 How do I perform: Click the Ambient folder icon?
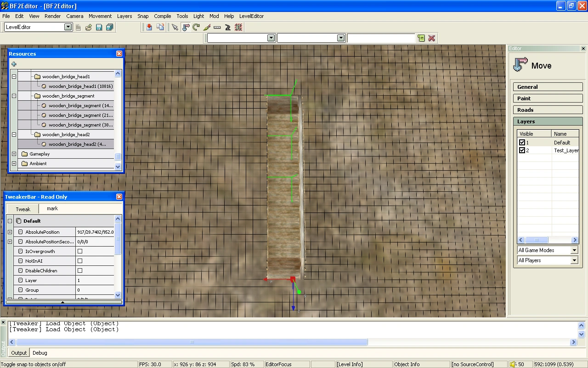25,164
